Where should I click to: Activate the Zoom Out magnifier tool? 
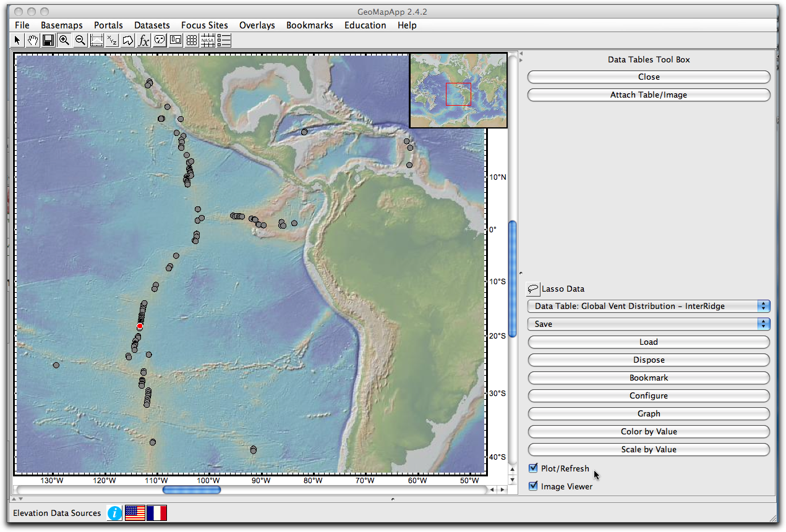click(80, 40)
